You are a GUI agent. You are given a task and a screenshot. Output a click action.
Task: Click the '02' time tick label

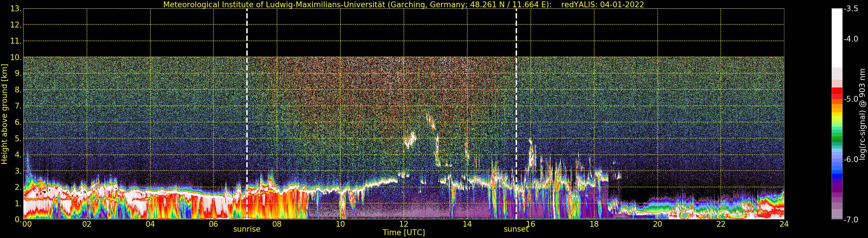[87, 224]
